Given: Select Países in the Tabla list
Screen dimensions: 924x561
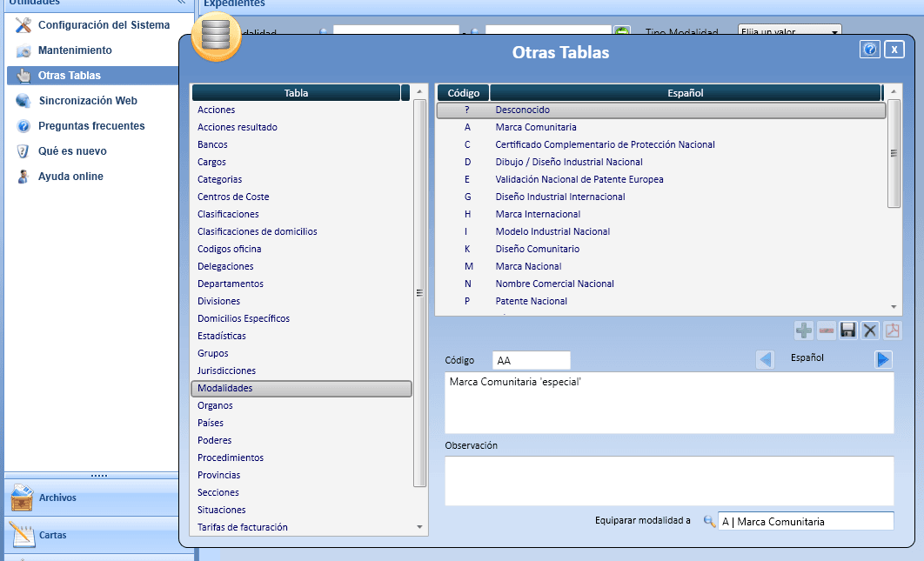Looking at the screenshot, I should coord(302,423).
